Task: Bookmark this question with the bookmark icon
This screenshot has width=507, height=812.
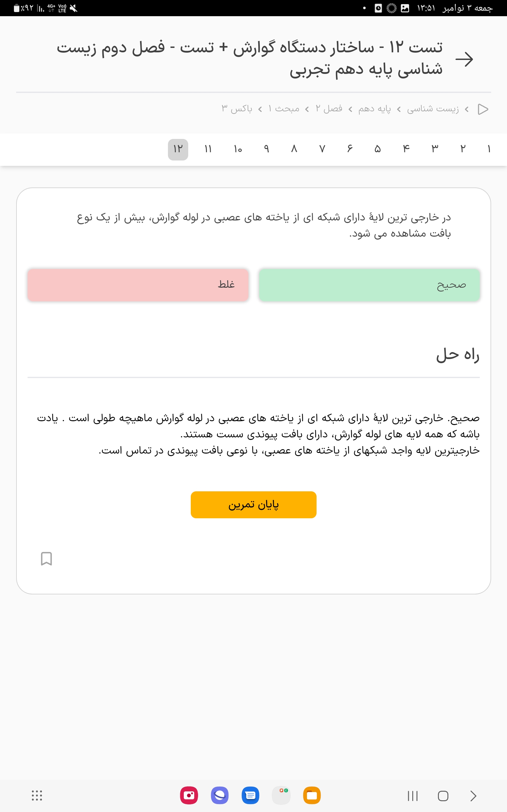Action: point(46,559)
